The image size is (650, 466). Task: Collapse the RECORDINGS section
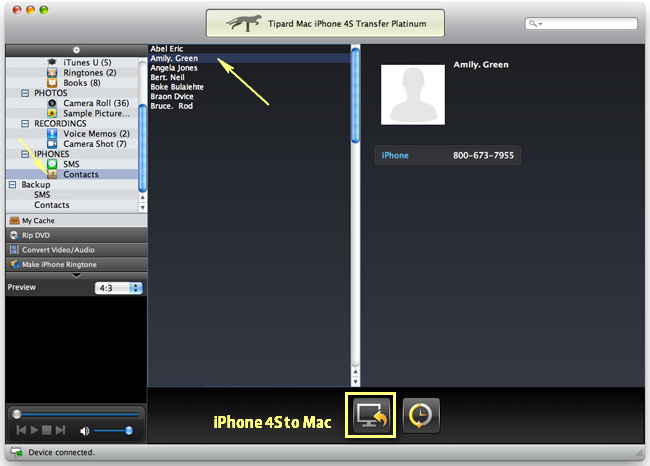(x=25, y=124)
